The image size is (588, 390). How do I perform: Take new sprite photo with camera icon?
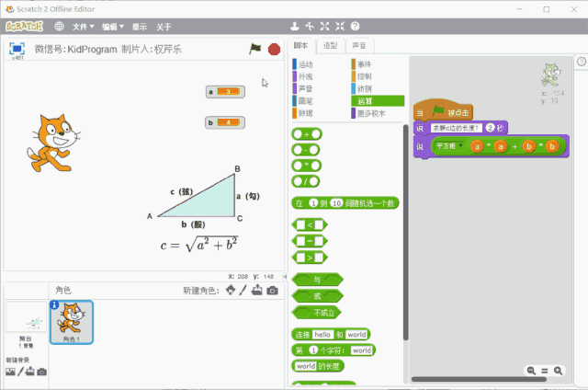coord(272,291)
